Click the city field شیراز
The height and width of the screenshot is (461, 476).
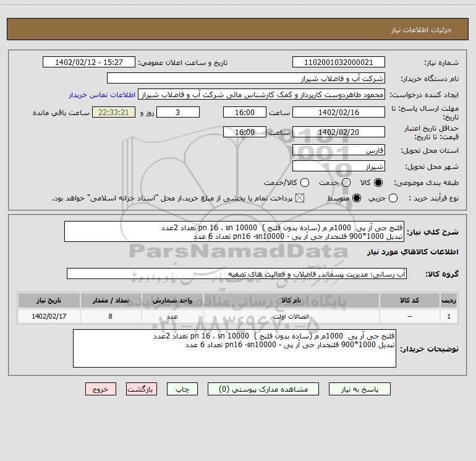(x=339, y=166)
